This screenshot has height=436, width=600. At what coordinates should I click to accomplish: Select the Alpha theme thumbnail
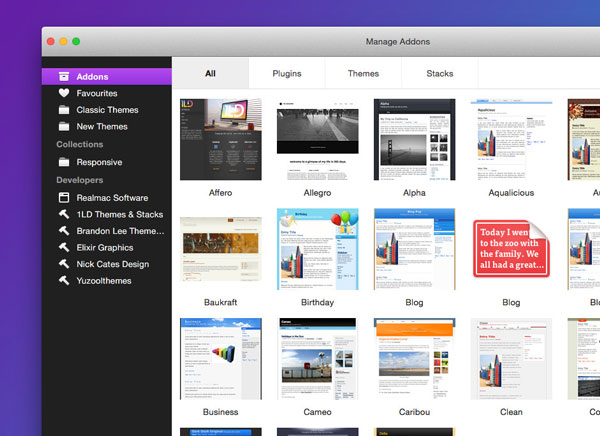414,139
